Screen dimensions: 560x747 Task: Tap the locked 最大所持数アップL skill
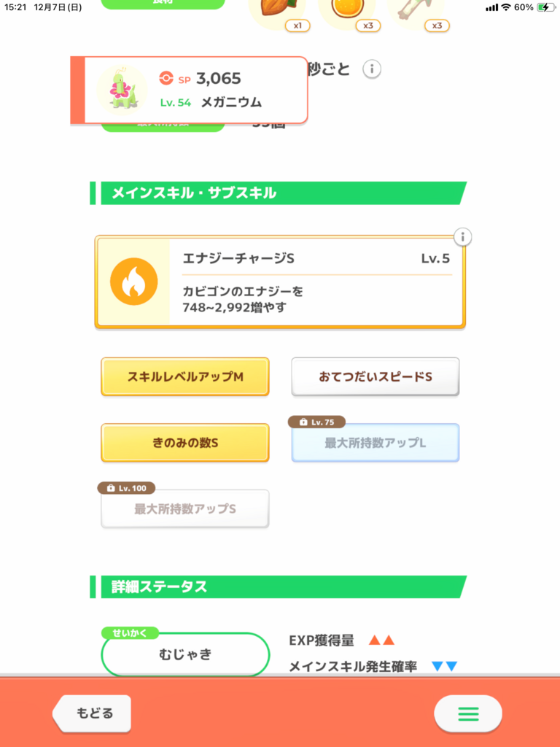coord(376,443)
